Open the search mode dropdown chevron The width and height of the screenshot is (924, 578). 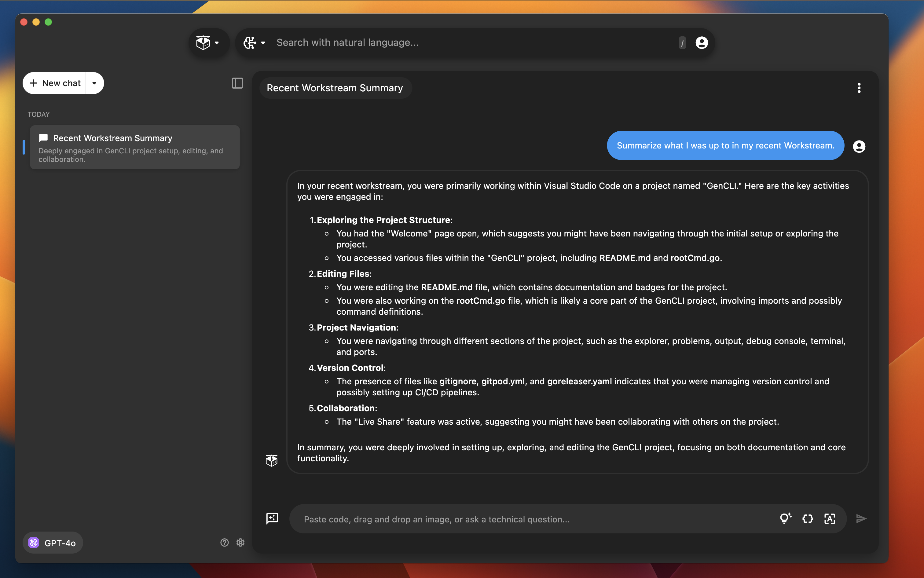[263, 42]
